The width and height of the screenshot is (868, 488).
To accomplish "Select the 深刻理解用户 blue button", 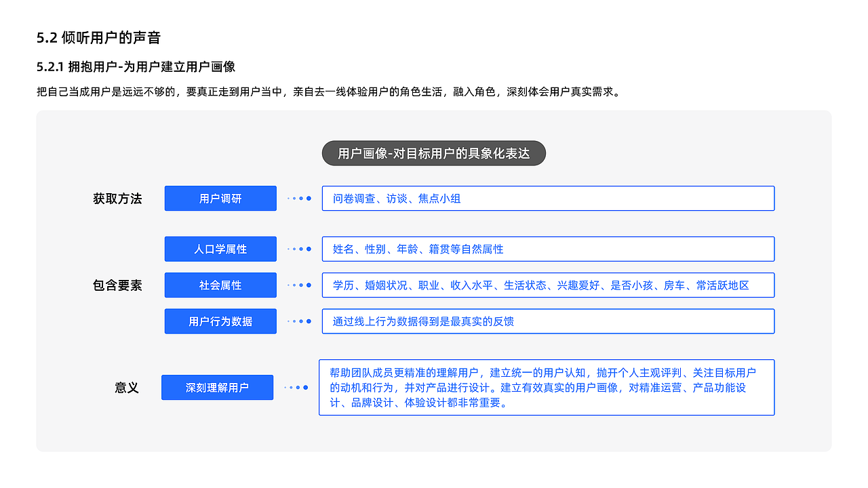I will 217,387.
